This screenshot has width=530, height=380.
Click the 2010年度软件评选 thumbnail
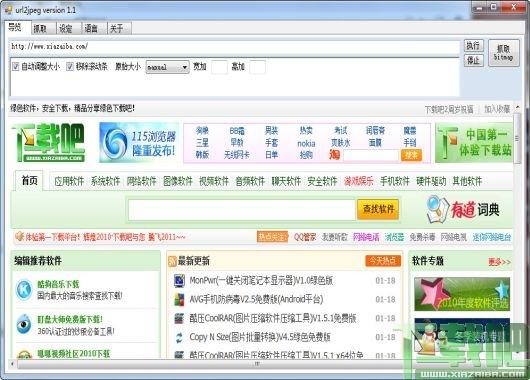pos(462,294)
